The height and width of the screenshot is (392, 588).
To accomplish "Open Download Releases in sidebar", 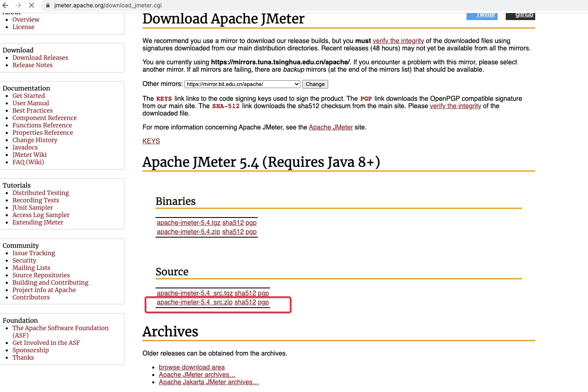I will [x=40, y=57].
